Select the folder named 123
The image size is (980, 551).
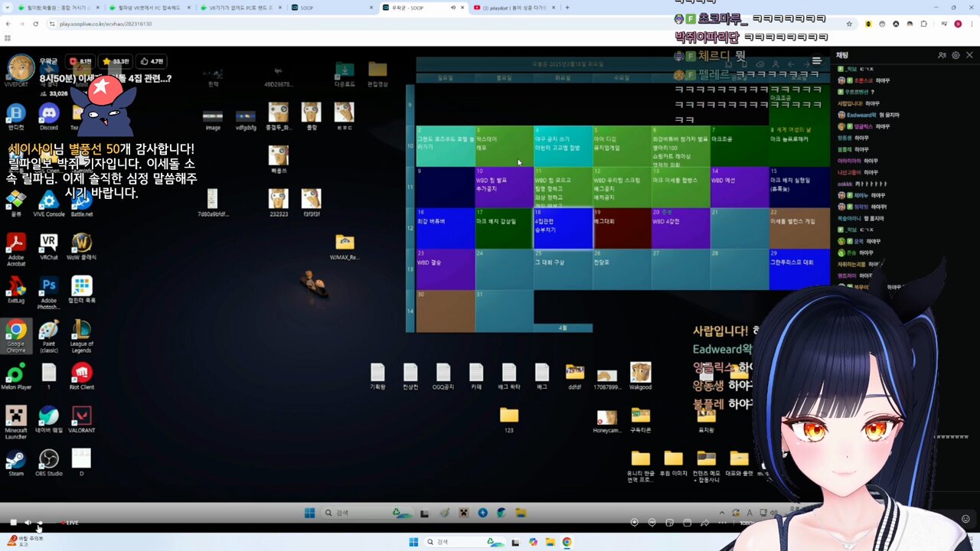coord(509,420)
